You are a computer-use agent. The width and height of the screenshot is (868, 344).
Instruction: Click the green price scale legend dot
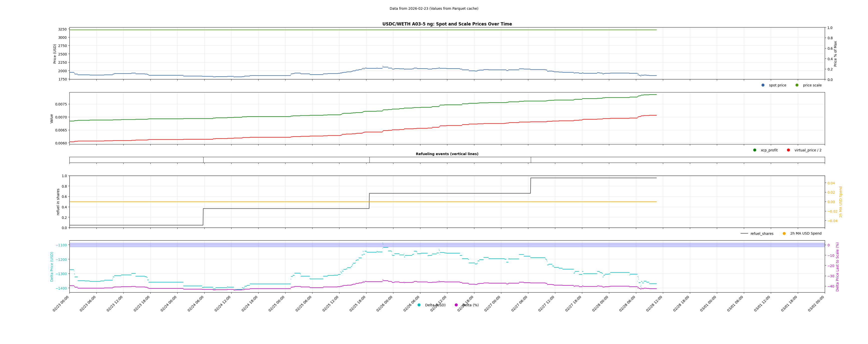(x=797, y=85)
